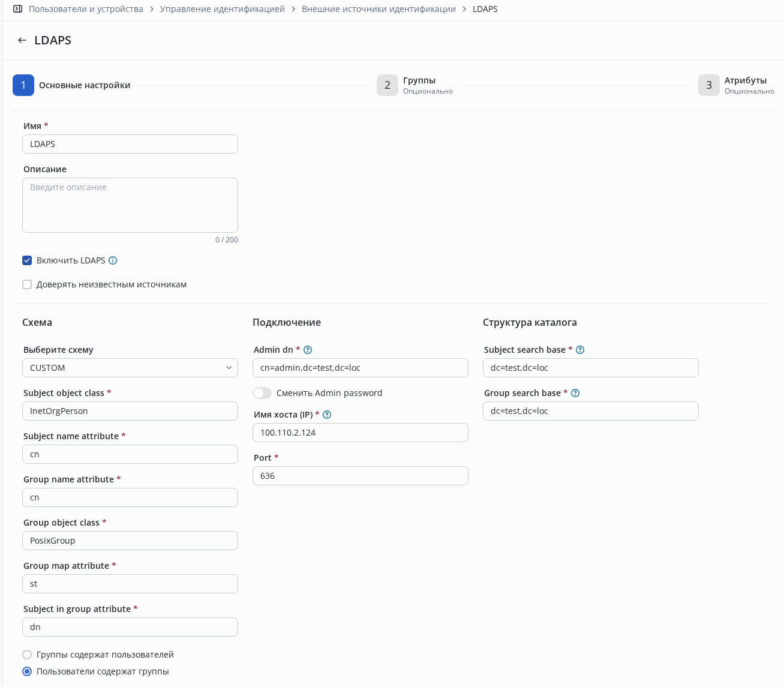Select step 1 Основные настройки
The width and height of the screenshot is (784, 687).
point(23,85)
